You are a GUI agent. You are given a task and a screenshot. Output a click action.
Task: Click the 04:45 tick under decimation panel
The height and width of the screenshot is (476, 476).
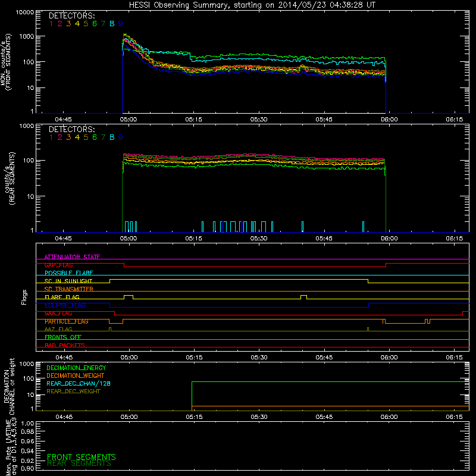(64, 417)
